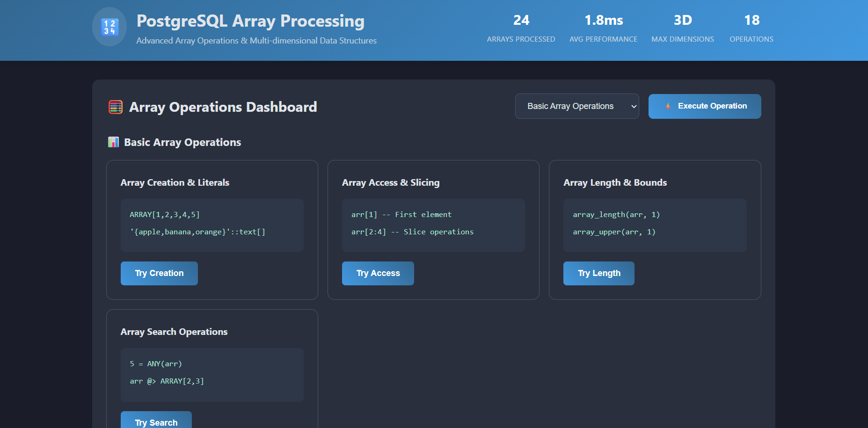Click the 1.8ms Avg Performance stat
Screen dimensions: 868x428
(603, 27)
